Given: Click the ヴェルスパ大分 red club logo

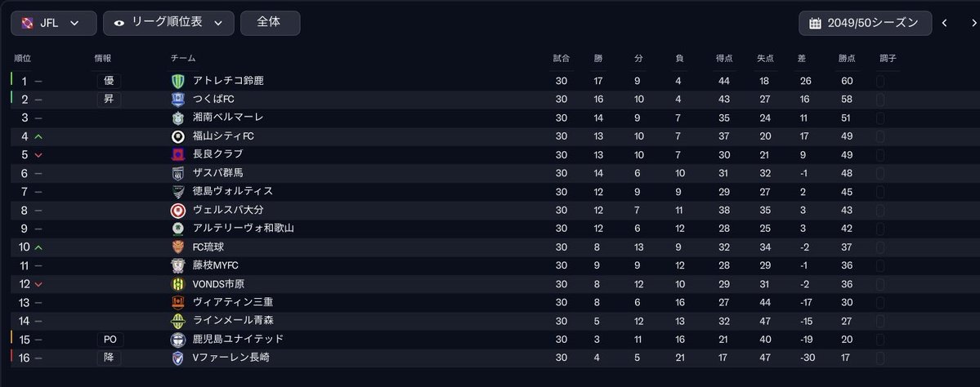Looking at the screenshot, I should point(178,211).
